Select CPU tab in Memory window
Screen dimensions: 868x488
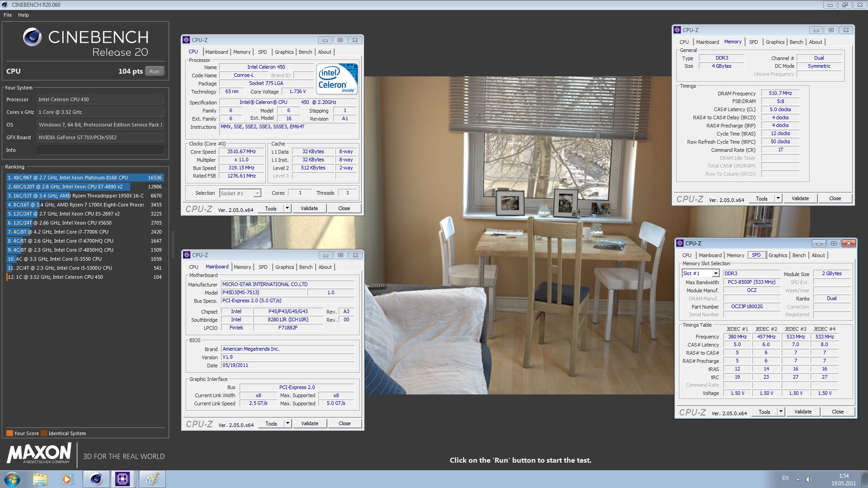coord(684,42)
